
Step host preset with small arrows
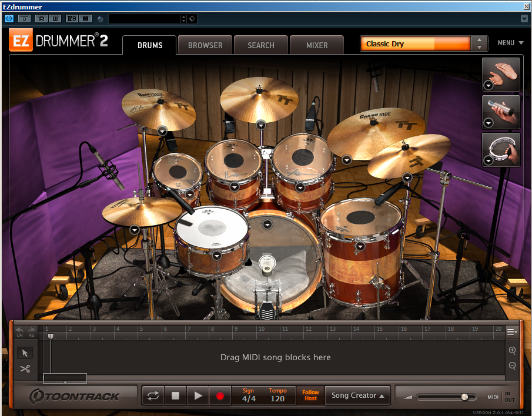pos(183,19)
